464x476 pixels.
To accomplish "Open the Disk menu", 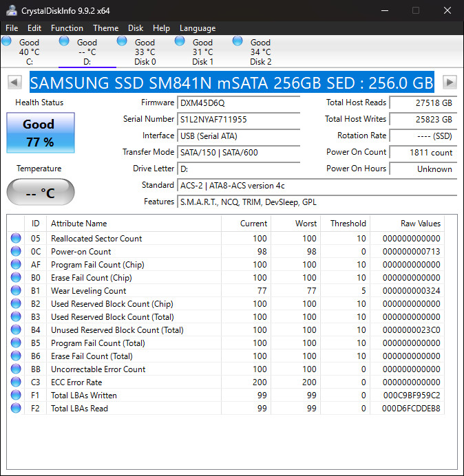I will pos(136,28).
